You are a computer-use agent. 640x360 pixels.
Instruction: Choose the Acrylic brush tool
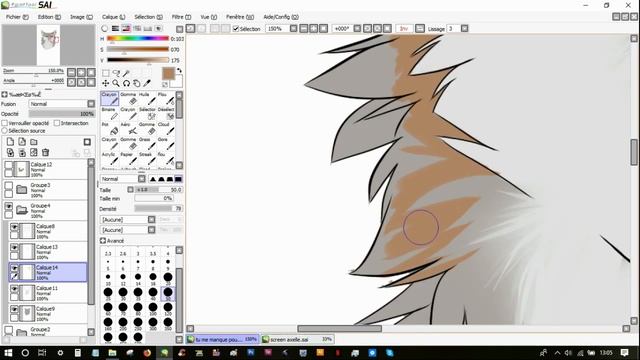point(109,159)
